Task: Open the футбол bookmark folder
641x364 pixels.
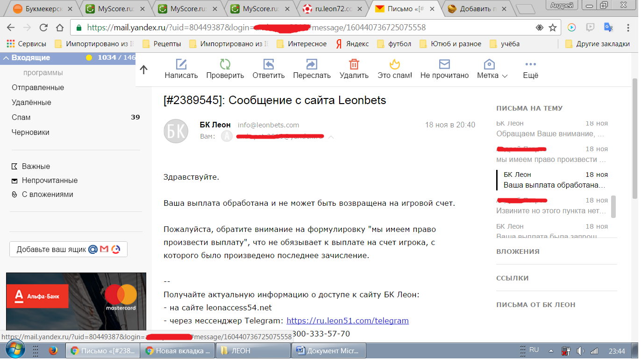Action: pyautogui.click(x=394, y=44)
